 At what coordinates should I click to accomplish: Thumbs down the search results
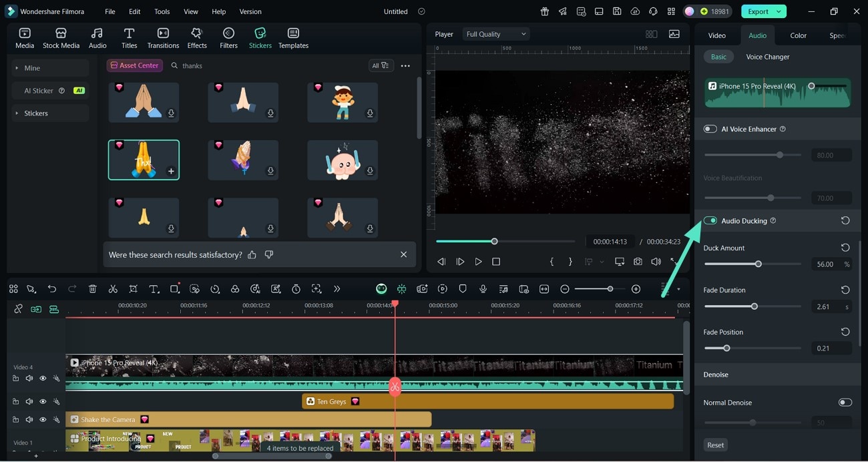pyautogui.click(x=269, y=254)
